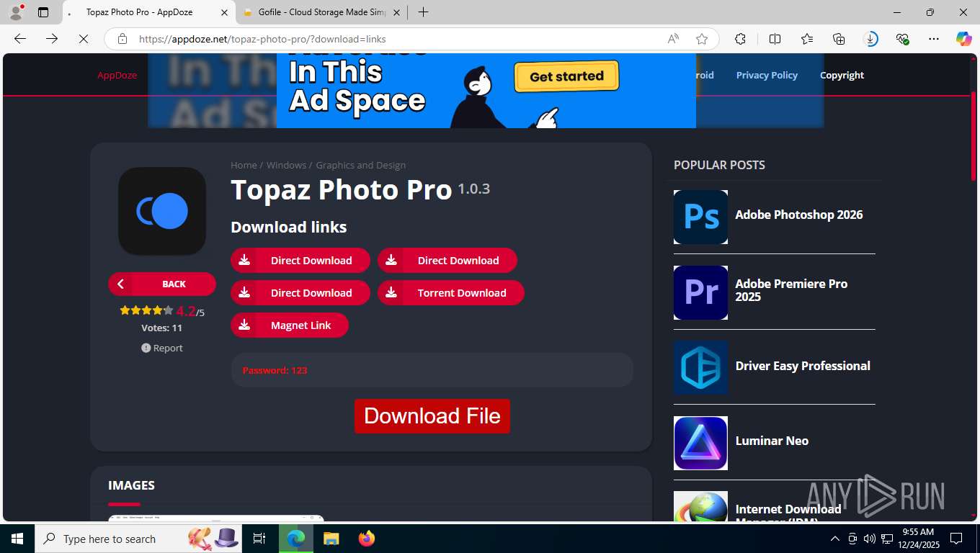The height and width of the screenshot is (553, 980).
Task: Click the Topaz Photo Pro app icon
Action: click(x=162, y=211)
